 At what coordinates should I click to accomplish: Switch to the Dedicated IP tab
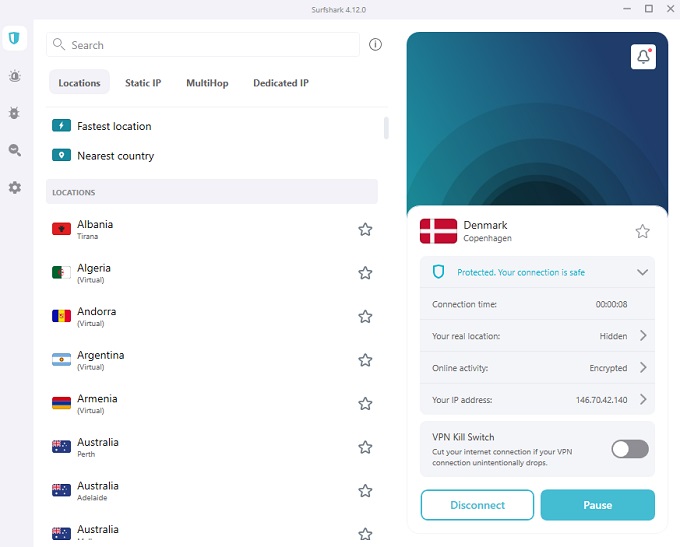pyautogui.click(x=281, y=82)
